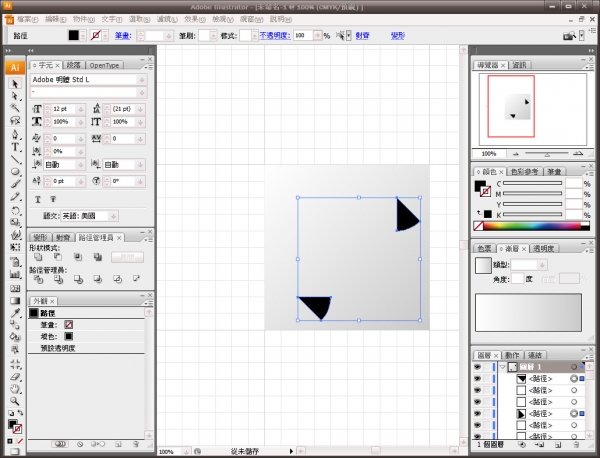600x458 pixels.
Task: Hide the top layer using eye icon
Action: (x=477, y=367)
